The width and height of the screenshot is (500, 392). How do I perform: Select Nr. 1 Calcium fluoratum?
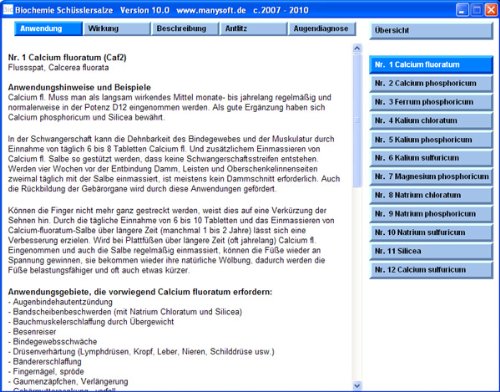click(431, 65)
